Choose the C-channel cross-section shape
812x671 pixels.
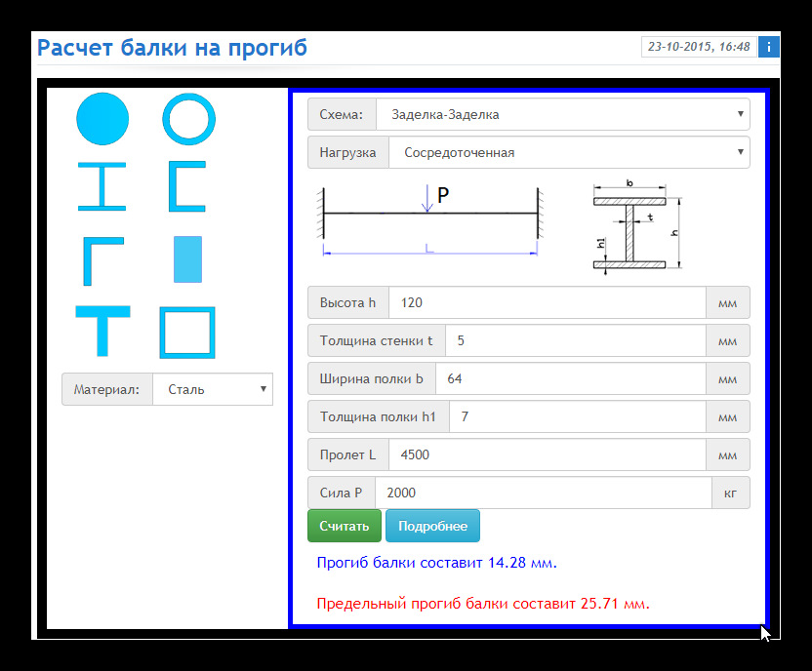[186, 186]
